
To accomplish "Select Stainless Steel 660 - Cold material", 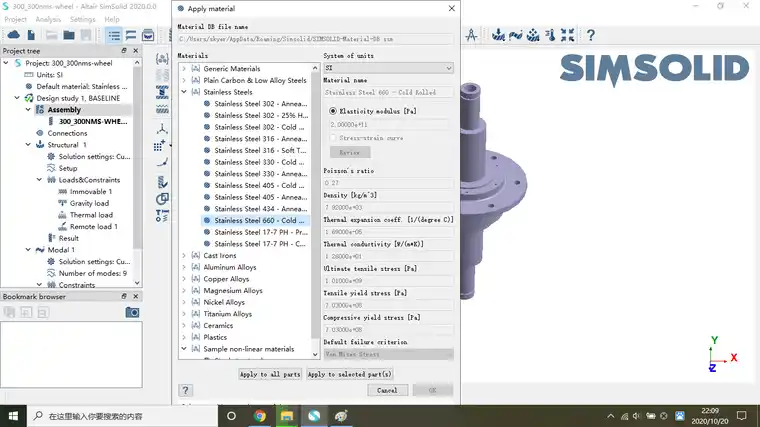I will pos(254,220).
